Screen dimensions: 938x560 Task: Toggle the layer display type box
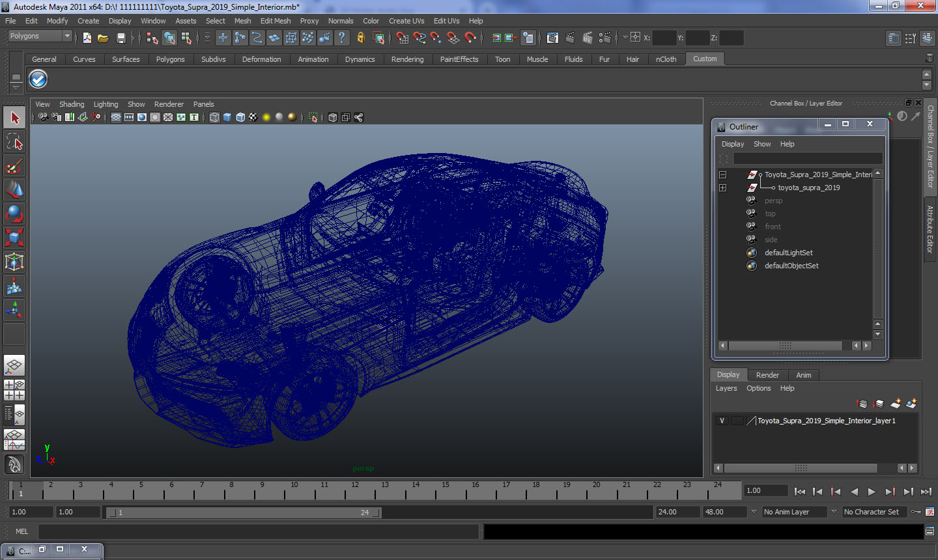click(737, 421)
